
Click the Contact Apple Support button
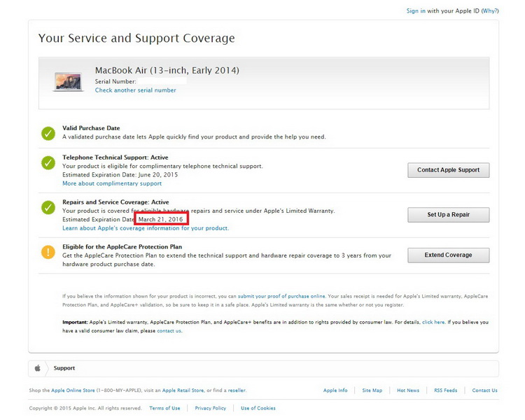448,170
